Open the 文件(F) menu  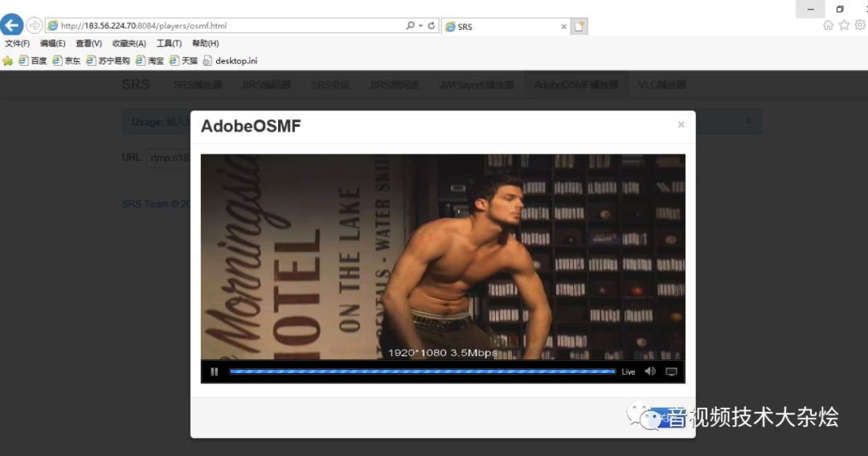(17, 43)
